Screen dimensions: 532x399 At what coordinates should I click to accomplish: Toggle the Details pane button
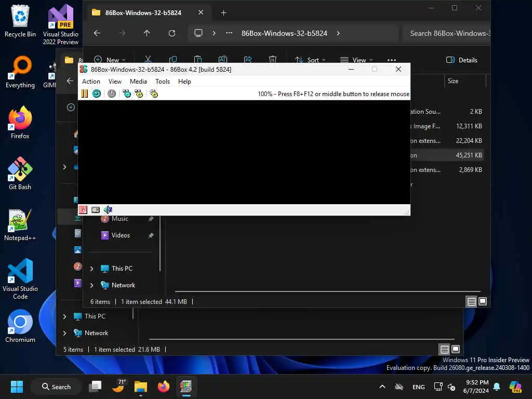461,60
